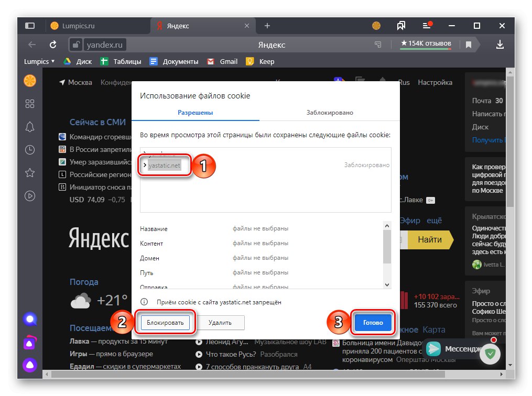Close the Яндекс browser tab

coord(247,26)
